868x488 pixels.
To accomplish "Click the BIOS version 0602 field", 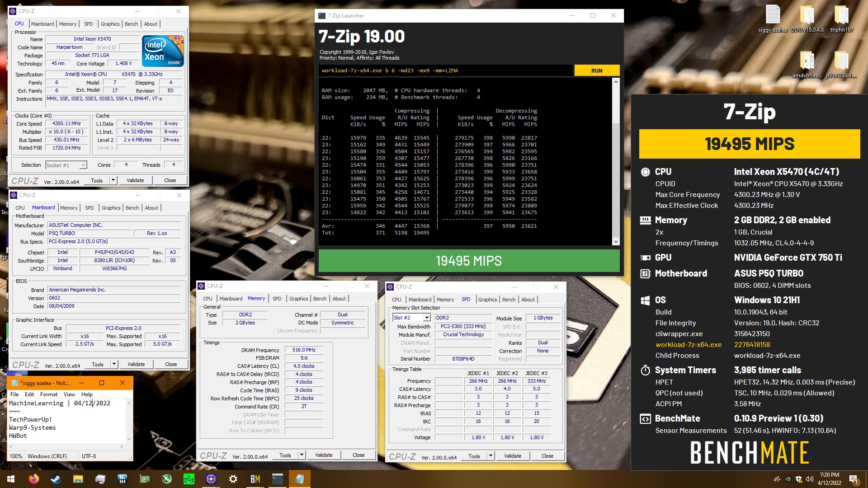I will pyautogui.click(x=114, y=298).
